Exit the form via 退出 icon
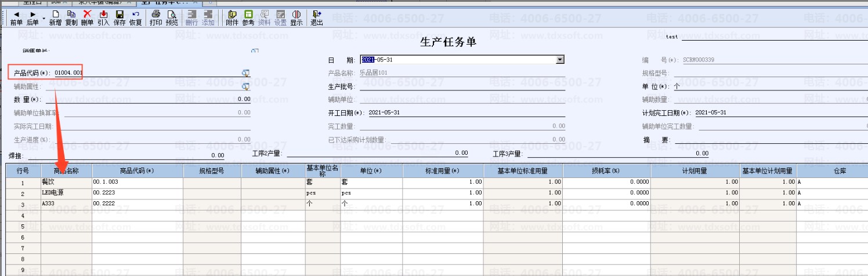The image size is (868, 276). (x=317, y=18)
